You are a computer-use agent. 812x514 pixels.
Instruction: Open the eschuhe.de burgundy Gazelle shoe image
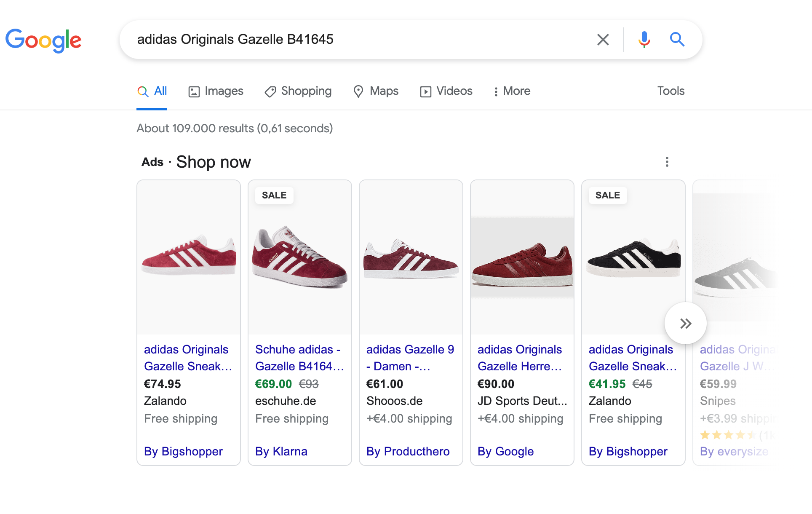[300, 257]
